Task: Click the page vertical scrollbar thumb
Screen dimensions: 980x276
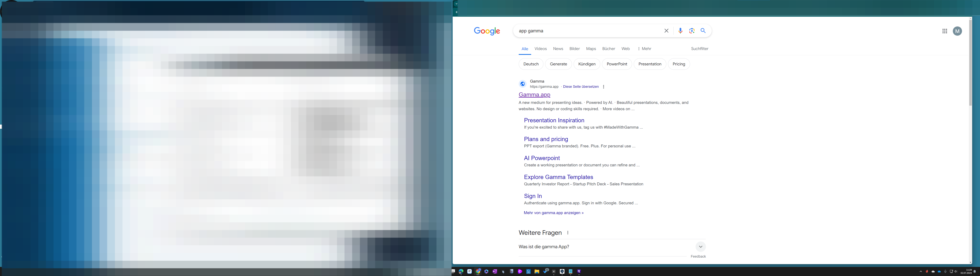Action: [970, 63]
